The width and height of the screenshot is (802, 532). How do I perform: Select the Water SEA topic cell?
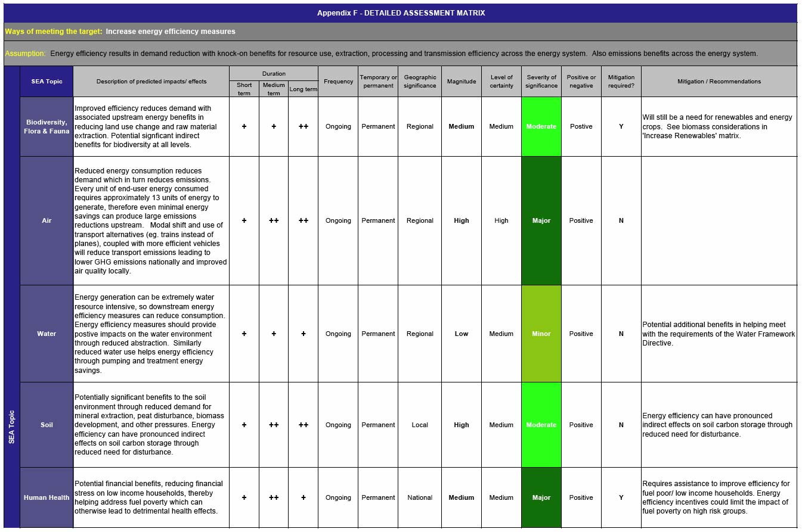tap(47, 334)
